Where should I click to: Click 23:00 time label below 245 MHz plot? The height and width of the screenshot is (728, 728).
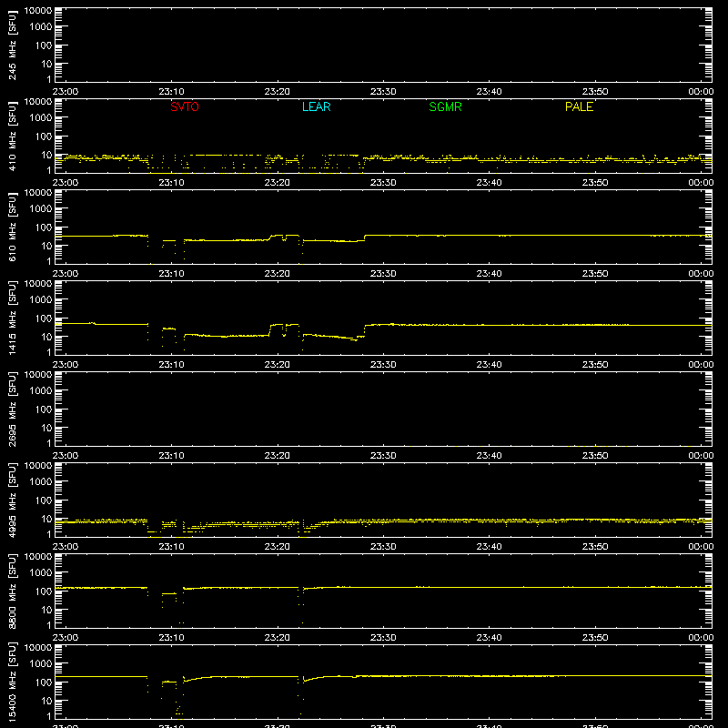[65, 92]
